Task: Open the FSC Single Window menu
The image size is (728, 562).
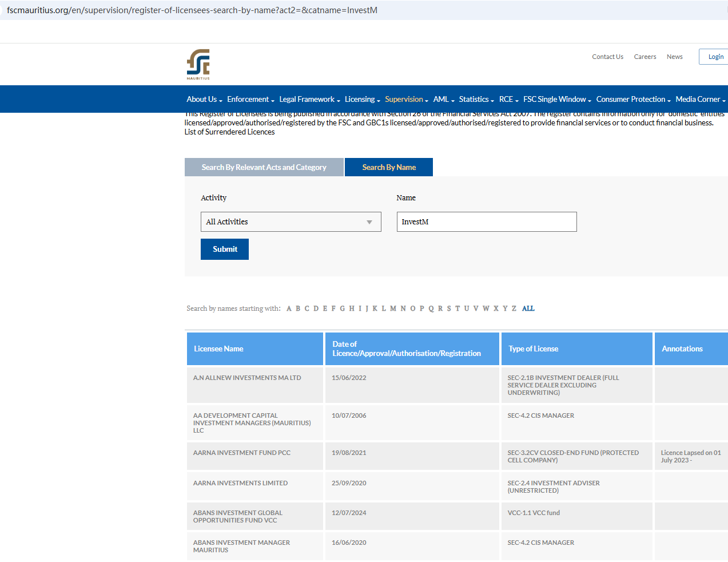Action: (557, 100)
